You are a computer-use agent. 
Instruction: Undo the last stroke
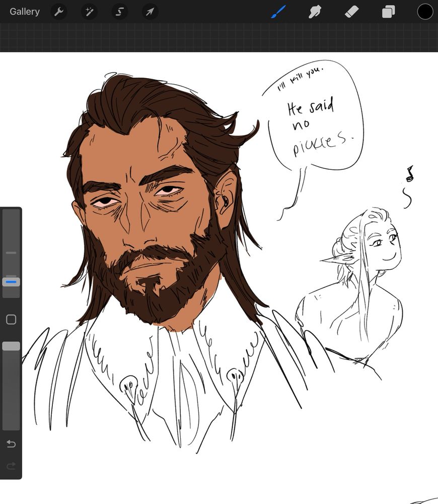click(x=11, y=444)
